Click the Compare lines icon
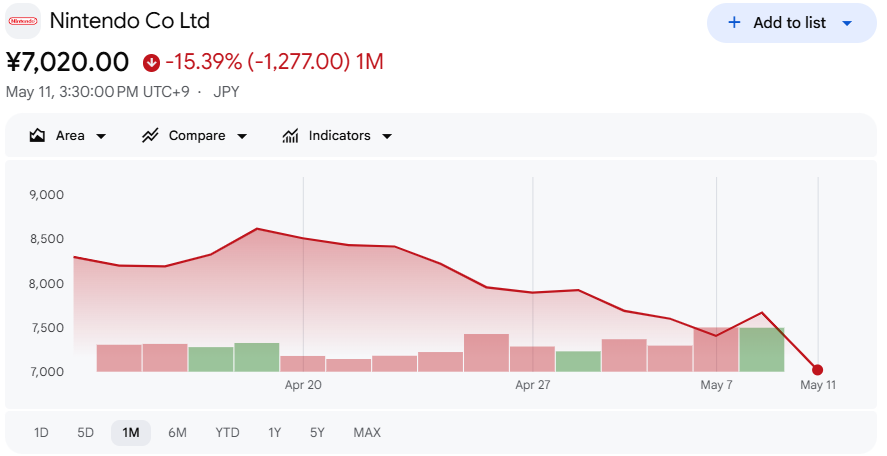Image resolution: width=887 pixels, height=456 pixels. 150,136
